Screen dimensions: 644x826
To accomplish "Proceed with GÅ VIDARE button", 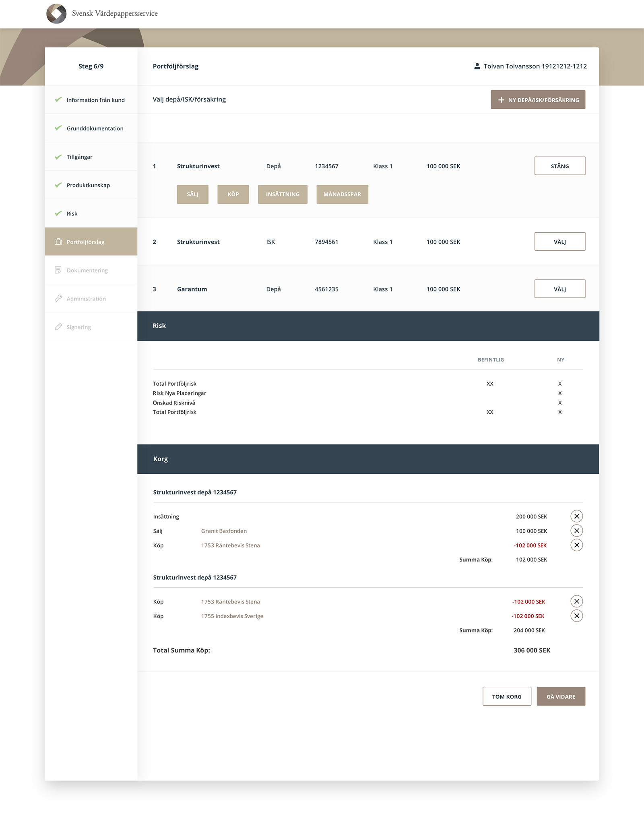I will (x=561, y=696).
